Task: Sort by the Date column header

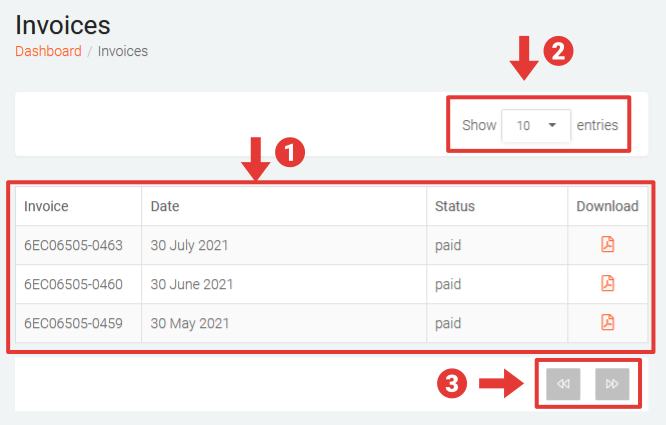Action: (164, 206)
